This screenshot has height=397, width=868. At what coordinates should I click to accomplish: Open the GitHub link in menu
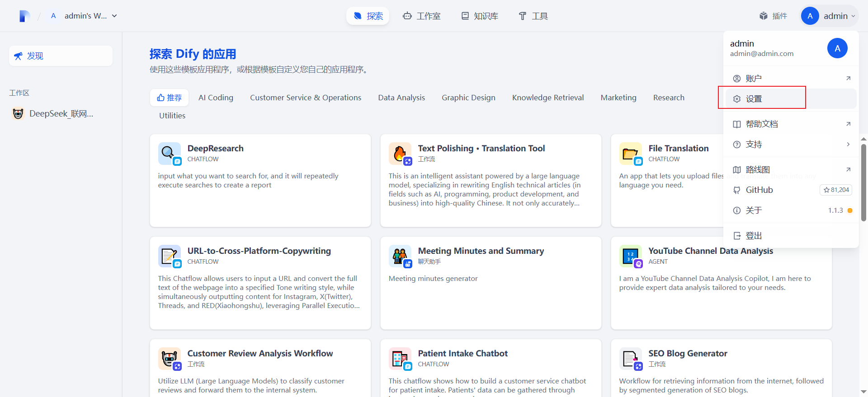(x=759, y=190)
